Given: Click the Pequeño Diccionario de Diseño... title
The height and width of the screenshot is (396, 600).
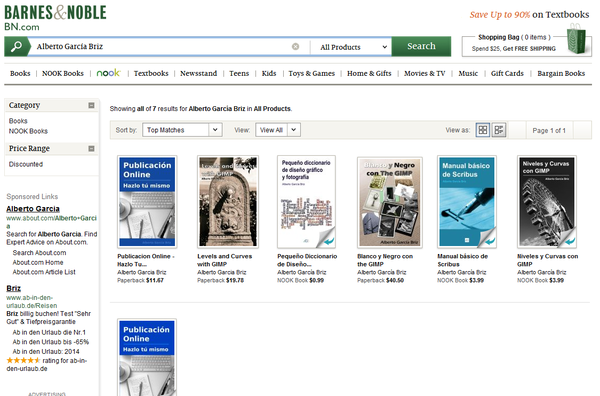Looking at the screenshot, I should tap(307, 260).
